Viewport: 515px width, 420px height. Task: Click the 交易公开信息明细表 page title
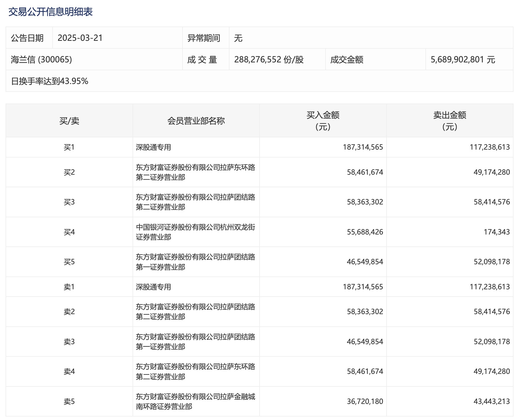(51, 12)
